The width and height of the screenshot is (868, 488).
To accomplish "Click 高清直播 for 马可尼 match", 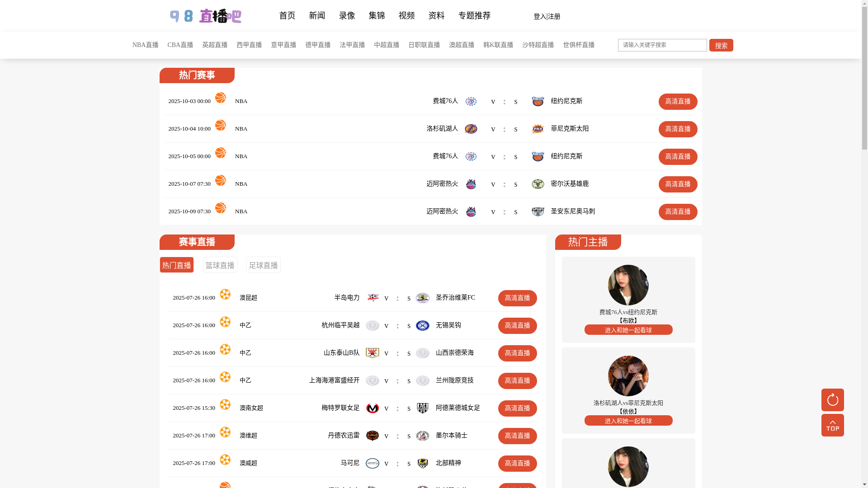I will point(517,464).
